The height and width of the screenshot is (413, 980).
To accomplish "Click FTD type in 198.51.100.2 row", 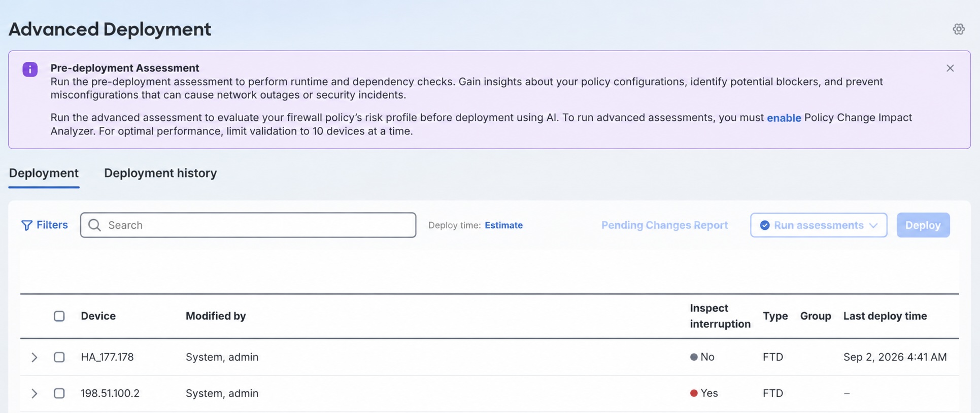I will click(772, 393).
